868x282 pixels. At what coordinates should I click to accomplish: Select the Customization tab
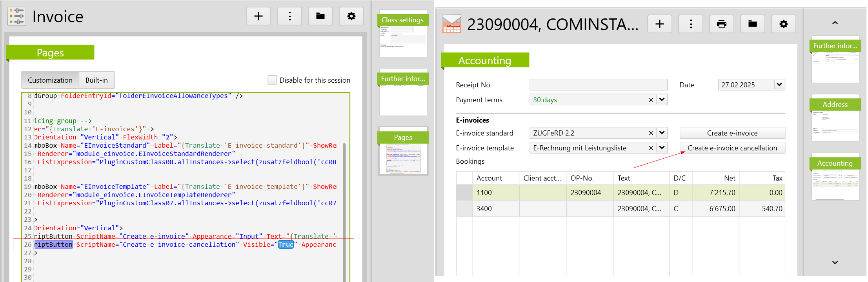pos(50,80)
